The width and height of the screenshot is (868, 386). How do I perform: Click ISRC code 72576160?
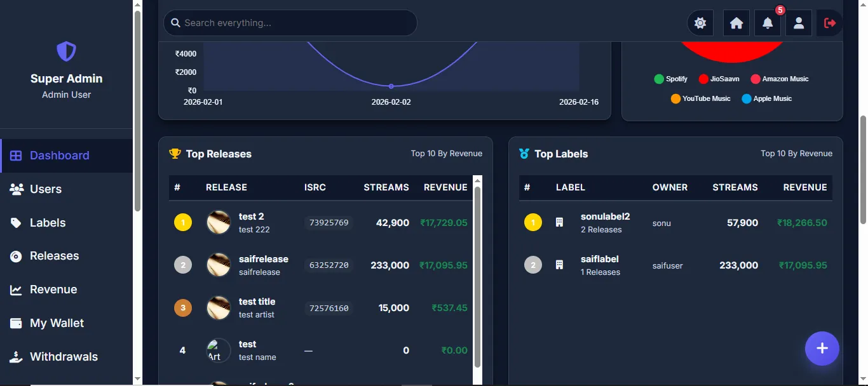pyautogui.click(x=329, y=308)
